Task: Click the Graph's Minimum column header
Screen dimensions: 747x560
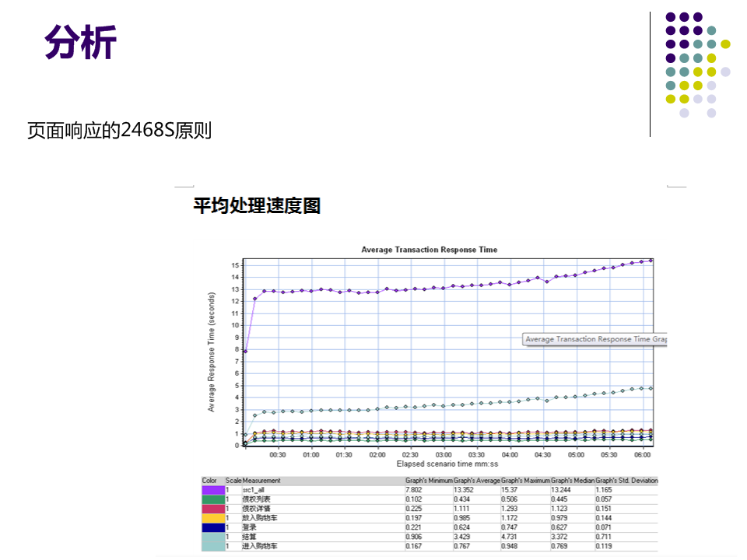Action: pos(429,481)
